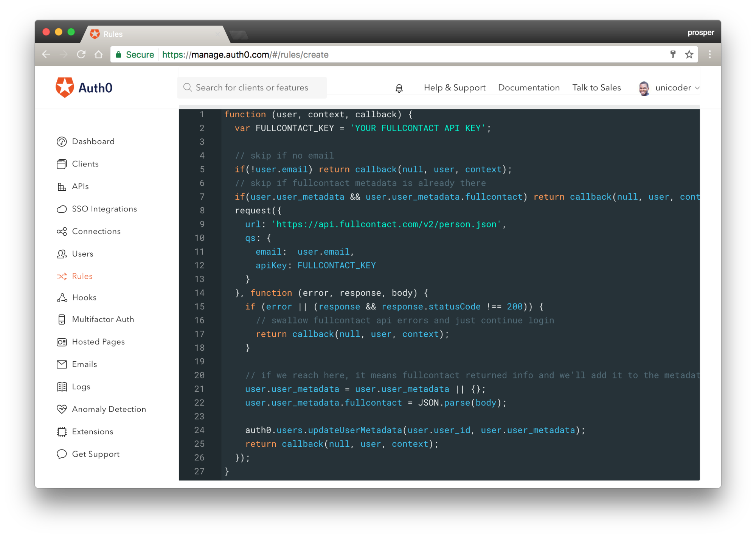Viewport: 756px width, 538px height.
Task: Go to browser home page icon
Action: click(99, 54)
